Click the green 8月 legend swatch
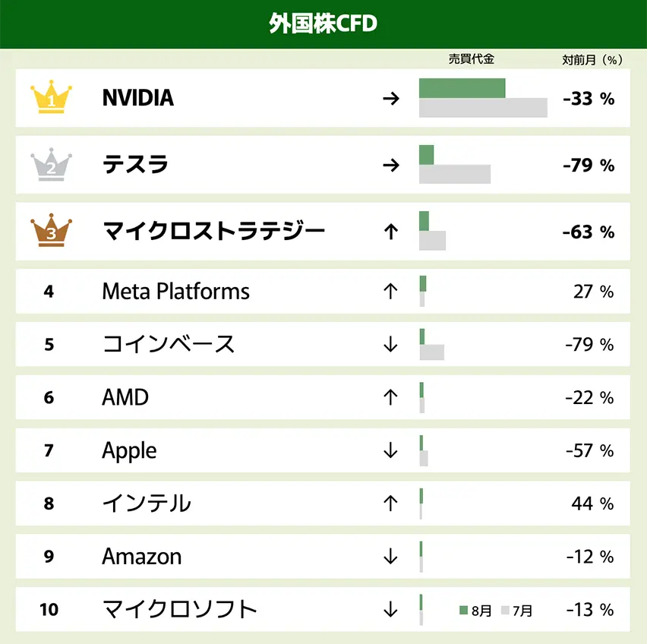 [464, 611]
